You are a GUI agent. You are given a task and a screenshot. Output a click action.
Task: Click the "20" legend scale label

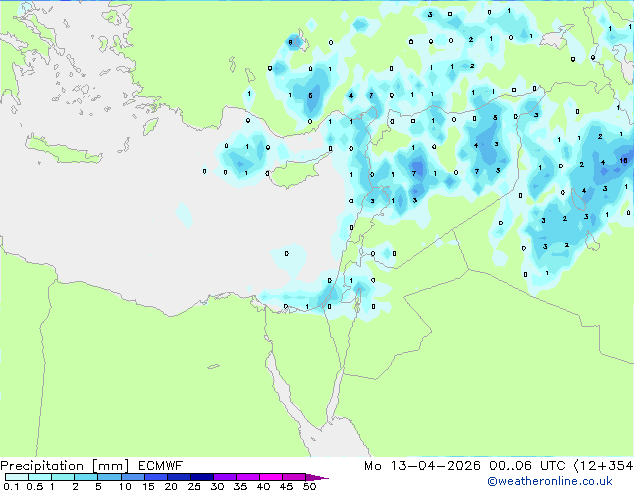pyautogui.click(x=171, y=486)
